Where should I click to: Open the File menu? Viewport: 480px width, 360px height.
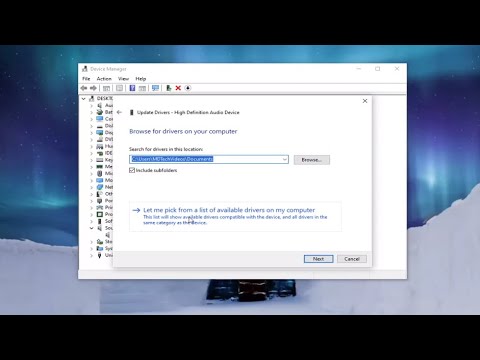(86, 79)
